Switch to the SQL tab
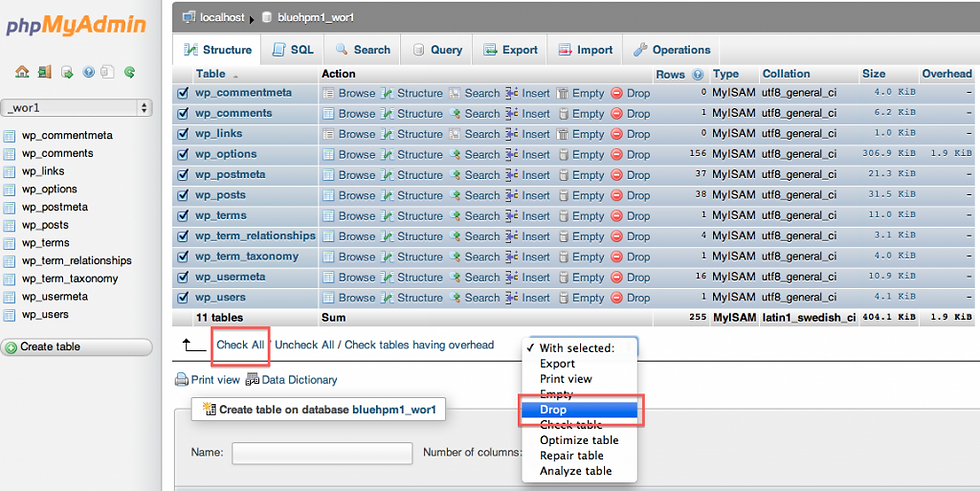Viewport: 980px width, 491px height. tap(293, 50)
